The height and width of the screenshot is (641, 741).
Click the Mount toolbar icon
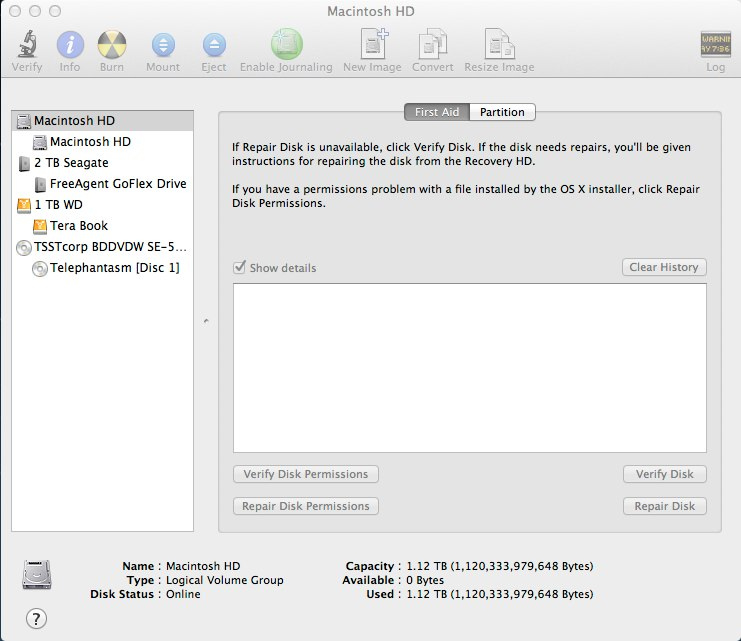163,45
